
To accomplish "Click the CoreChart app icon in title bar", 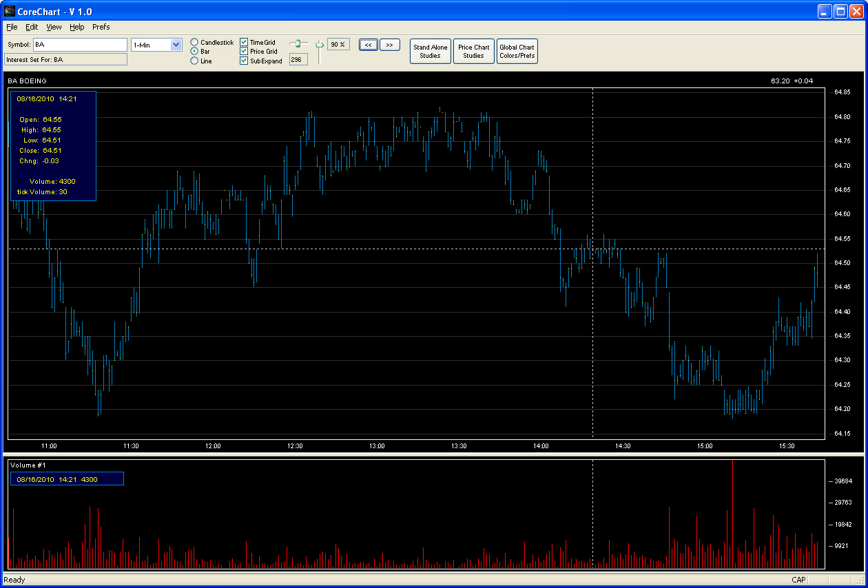I will 10,12.
